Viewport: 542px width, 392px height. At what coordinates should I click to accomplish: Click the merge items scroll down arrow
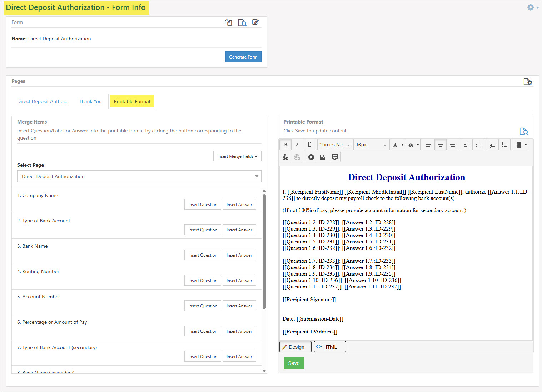(264, 371)
